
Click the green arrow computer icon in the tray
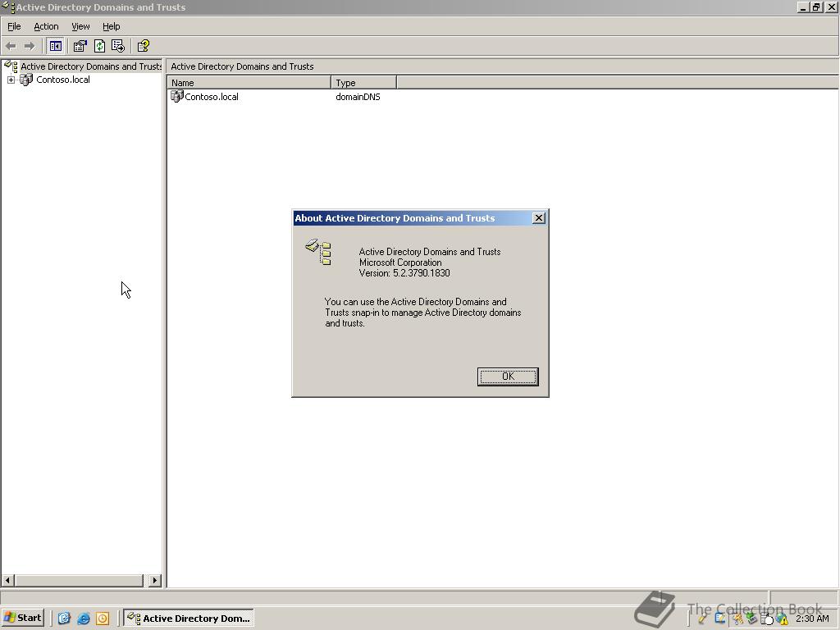click(751, 619)
